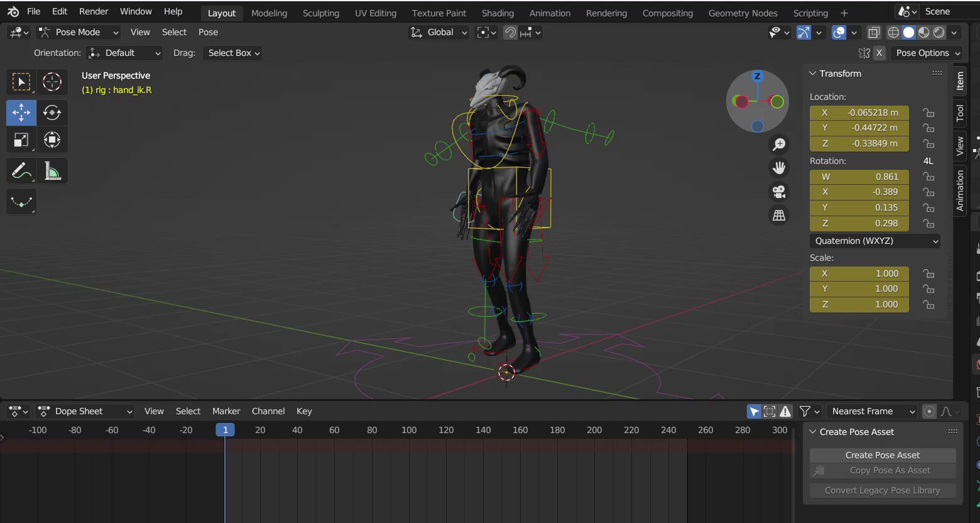Switch to the Sculpting workspace tab
980x523 pixels.
320,13
